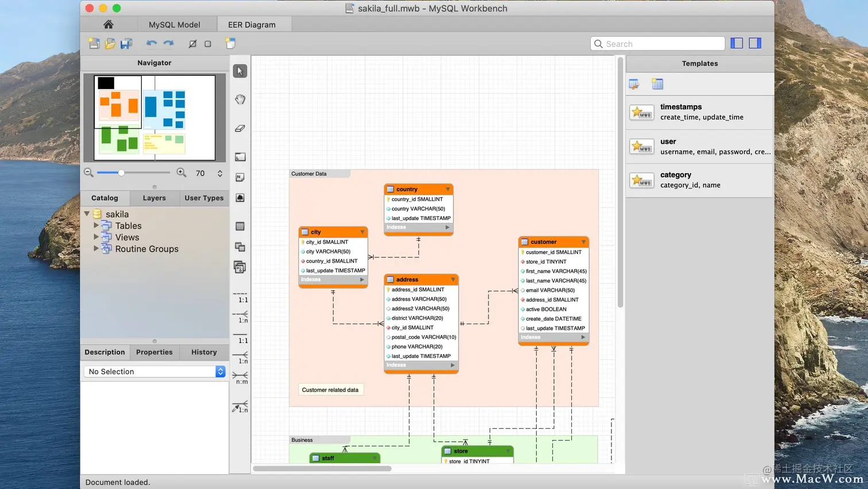
Task: Open the Description tab
Action: tap(104, 352)
